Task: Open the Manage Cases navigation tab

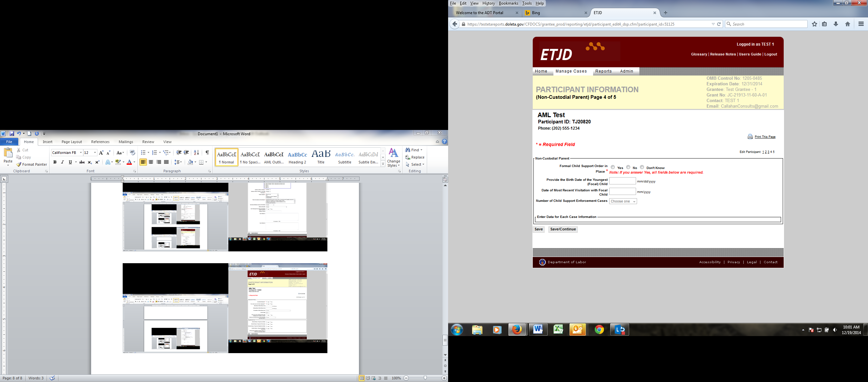Action: (x=571, y=71)
